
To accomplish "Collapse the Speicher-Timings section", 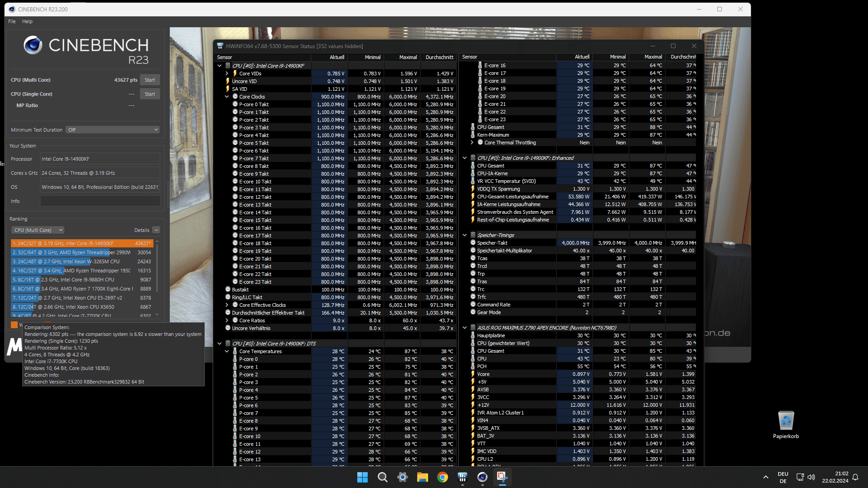I will click(465, 235).
